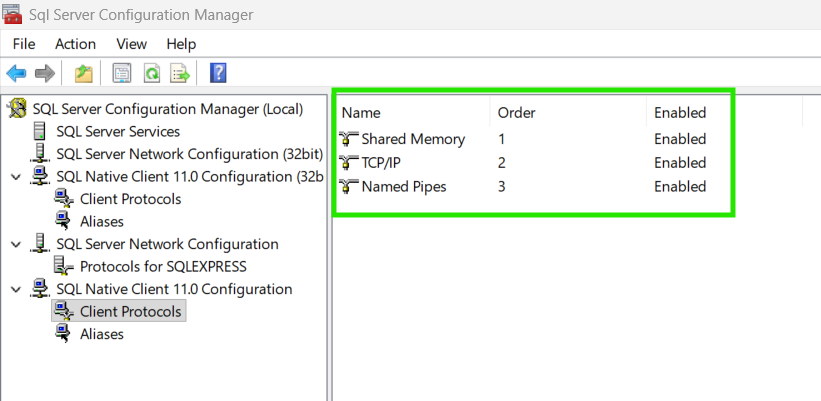821x401 pixels.
Task: Click the Named Pipes protocol icon
Action: 349,187
